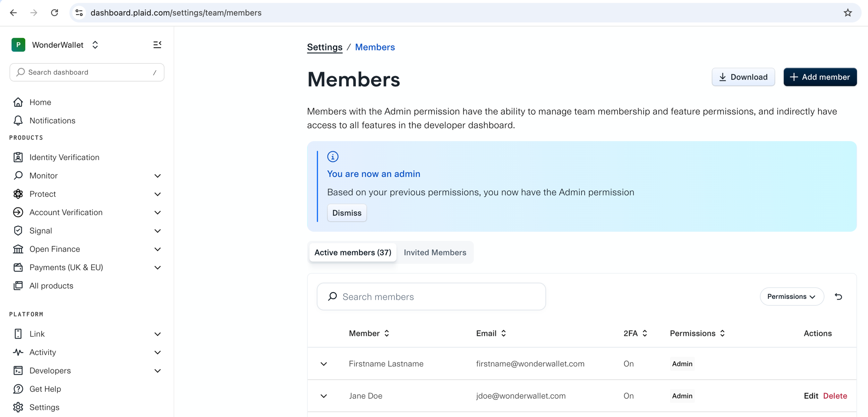Click firstname@wonderwallet.com email cell
The height and width of the screenshot is (417, 868).
[x=530, y=364]
